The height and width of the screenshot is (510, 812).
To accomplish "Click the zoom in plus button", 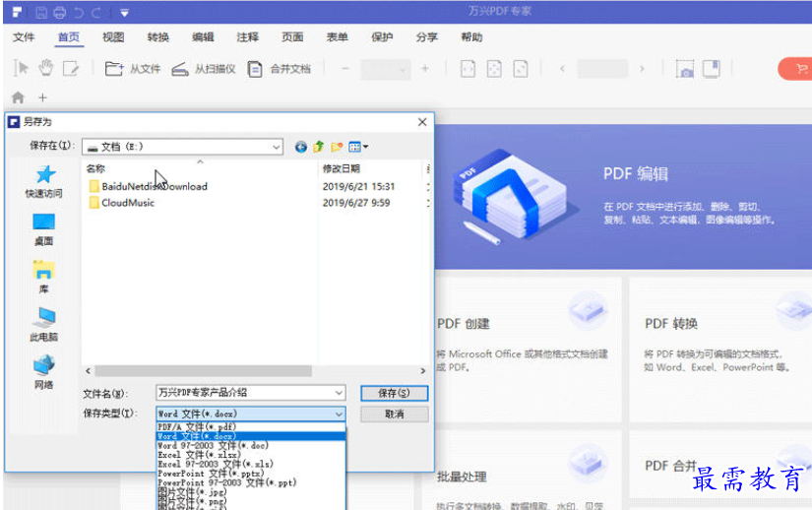I will click(x=425, y=68).
